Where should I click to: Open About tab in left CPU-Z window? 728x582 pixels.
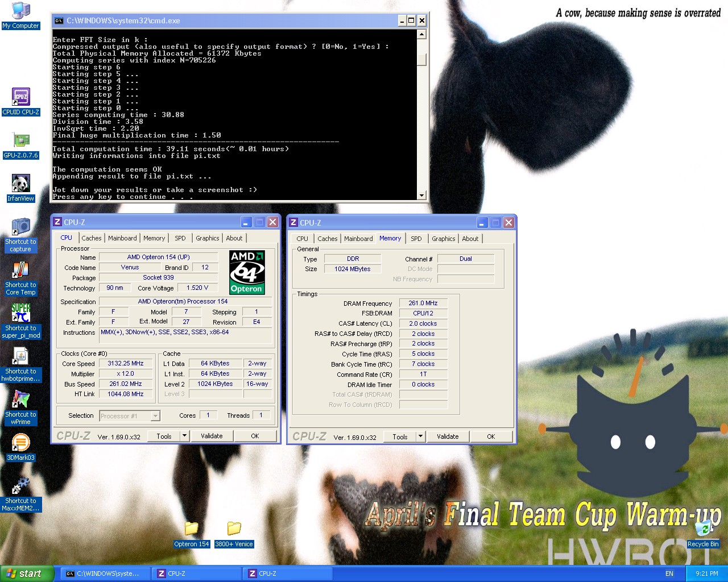pos(234,238)
